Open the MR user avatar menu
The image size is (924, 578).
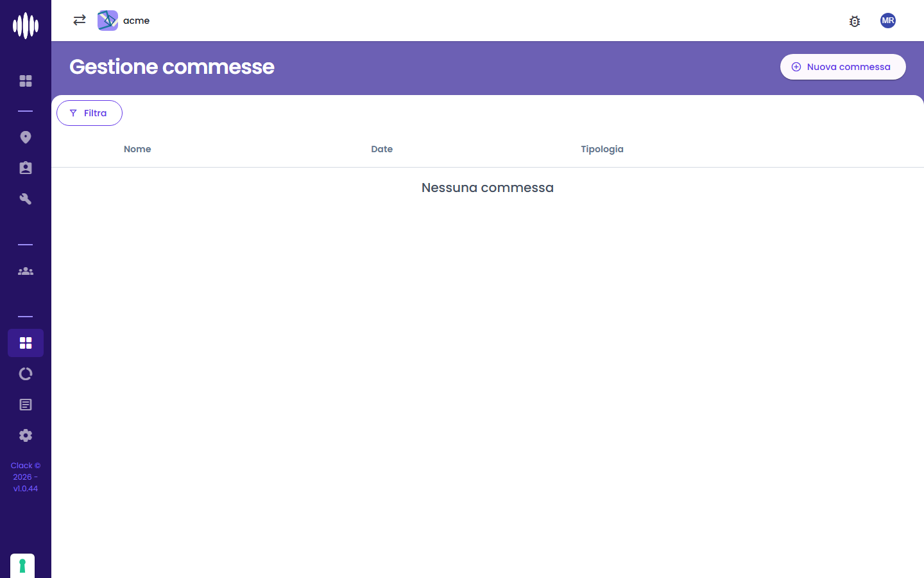(888, 21)
